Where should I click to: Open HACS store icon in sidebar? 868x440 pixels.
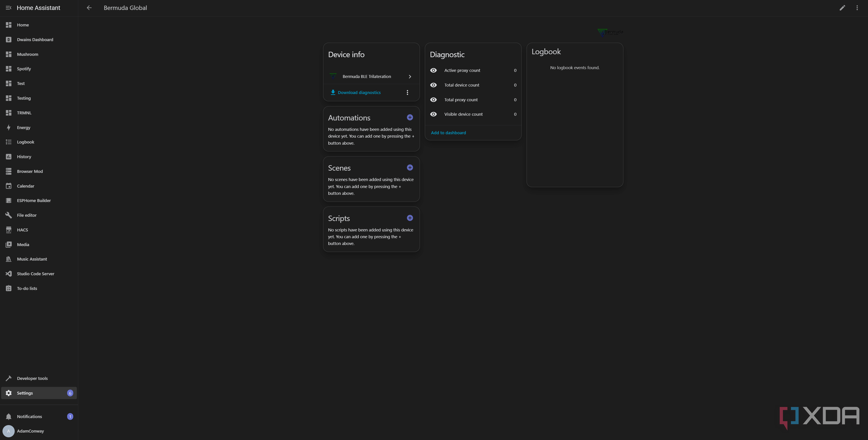[x=9, y=230]
